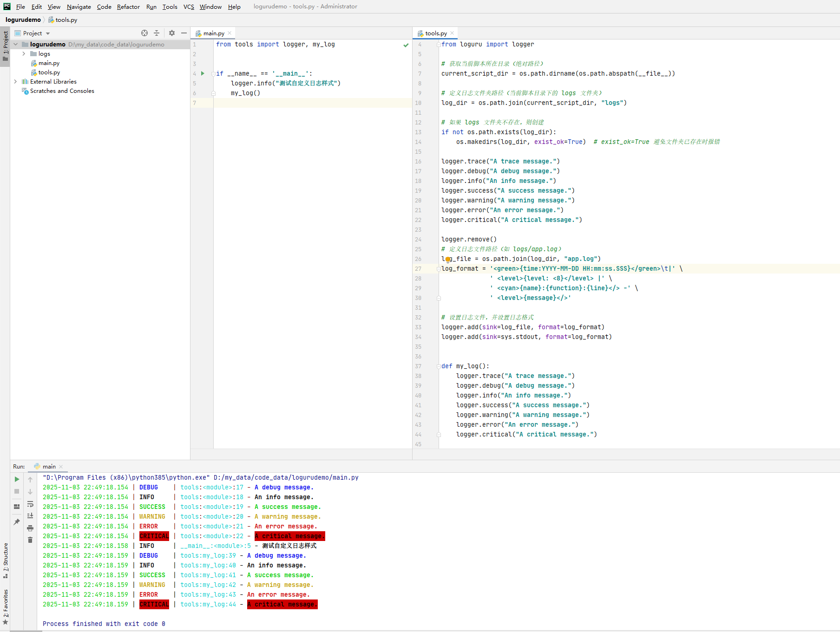Collapse all nodes in Project tree
Screen dimensions: 840x632
pyautogui.click(x=157, y=33)
